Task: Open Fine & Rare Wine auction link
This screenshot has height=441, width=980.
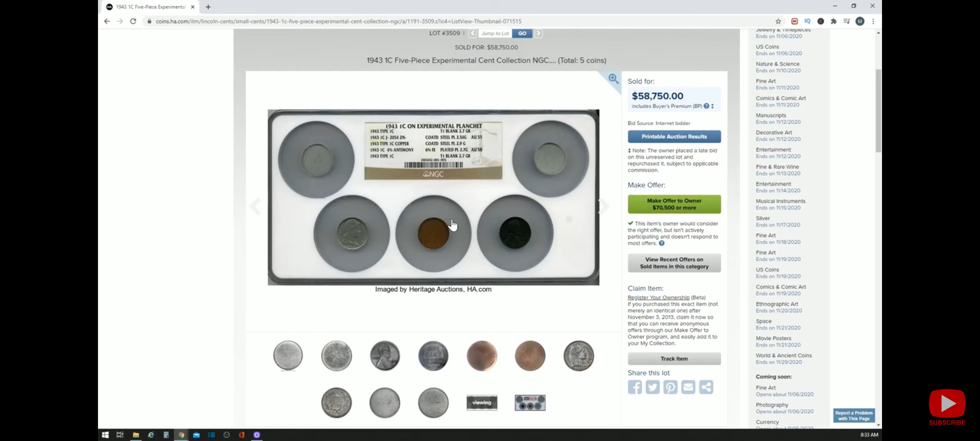Action: (x=777, y=167)
